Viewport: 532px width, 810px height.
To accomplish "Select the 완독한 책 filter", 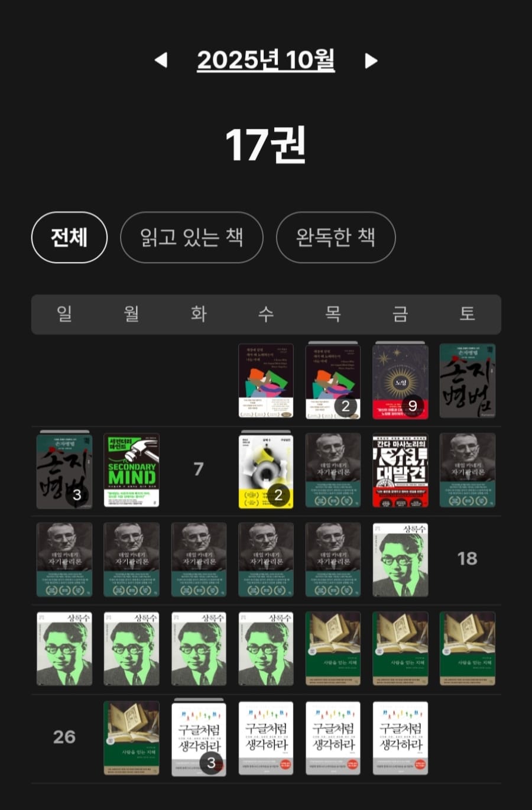I will pyautogui.click(x=336, y=237).
